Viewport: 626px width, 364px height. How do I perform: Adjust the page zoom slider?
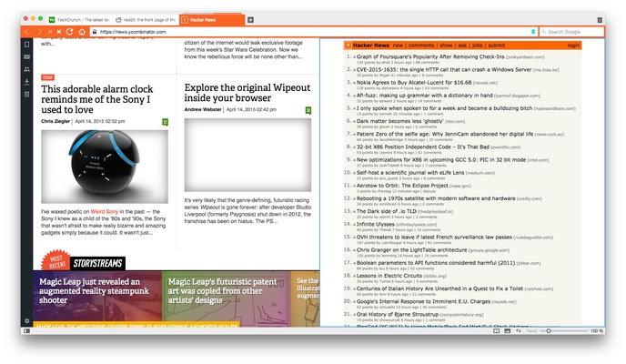pyautogui.click(x=549, y=331)
